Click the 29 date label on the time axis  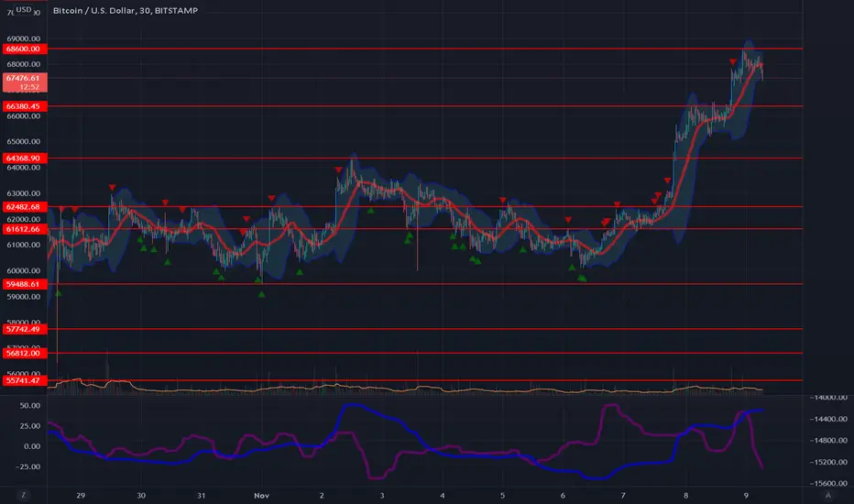(81, 495)
